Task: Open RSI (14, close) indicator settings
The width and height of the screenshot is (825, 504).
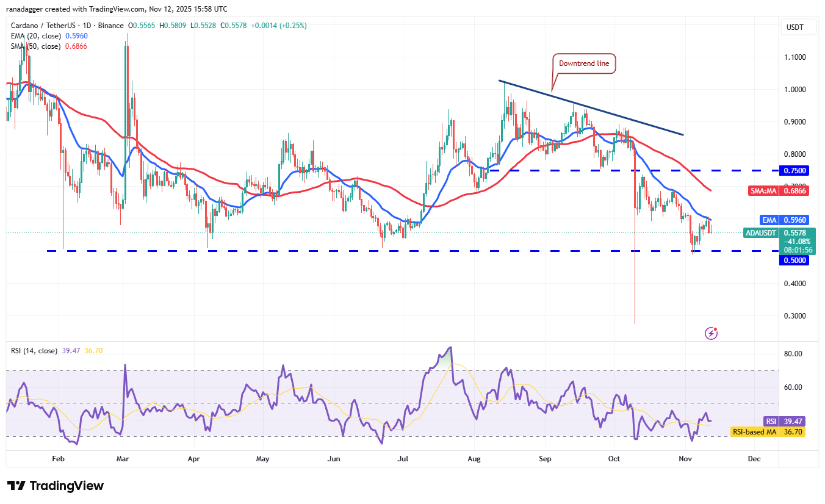Action: point(34,351)
